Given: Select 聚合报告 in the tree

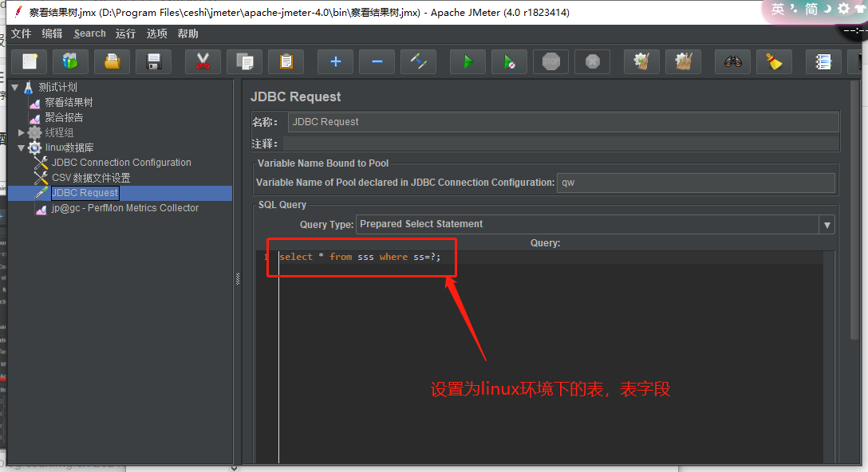Looking at the screenshot, I should 64,117.
